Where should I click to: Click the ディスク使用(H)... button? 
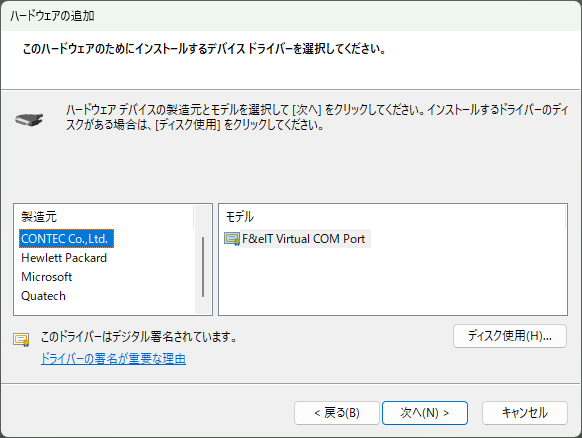(x=510, y=336)
